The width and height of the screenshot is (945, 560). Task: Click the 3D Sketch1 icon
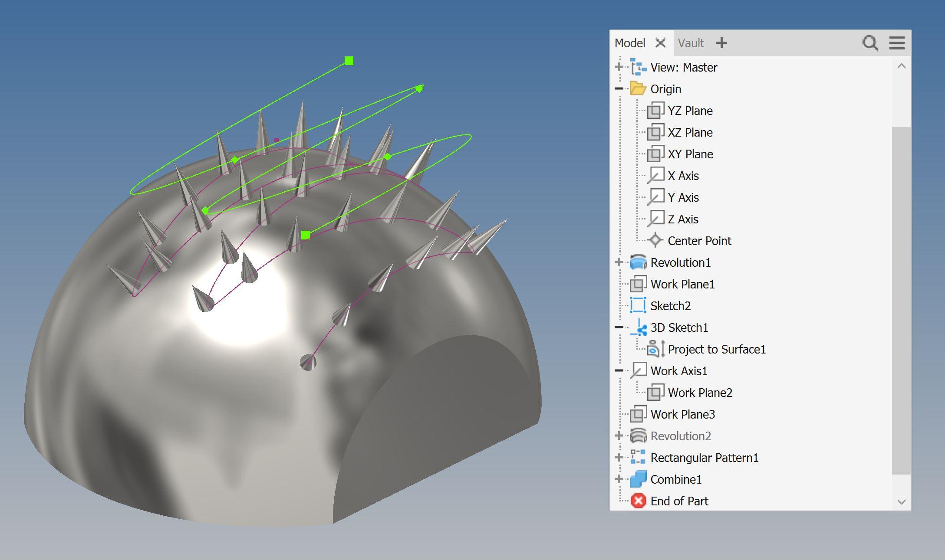[x=638, y=327]
